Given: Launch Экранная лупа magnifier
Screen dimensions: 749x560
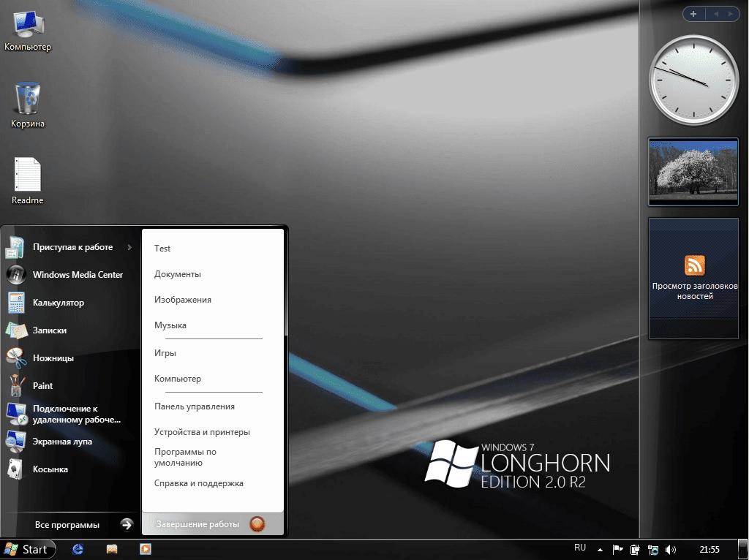Looking at the screenshot, I should (x=69, y=441).
